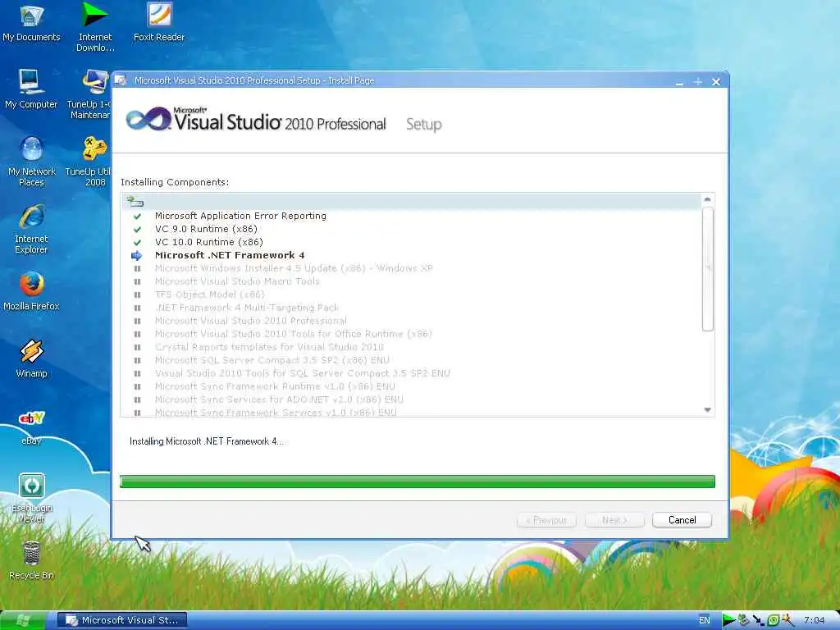
Task: Click the Visual Studio infinity logo
Action: click(x=148, y=119)
